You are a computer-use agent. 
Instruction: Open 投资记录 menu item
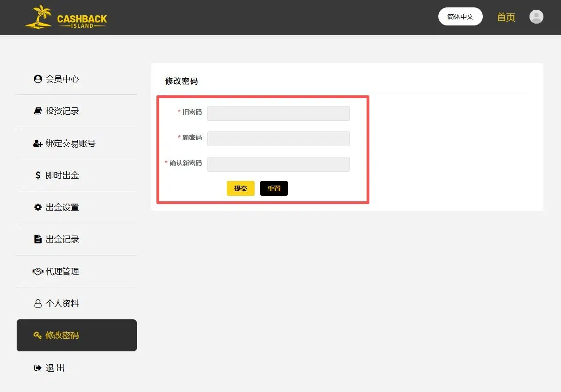[x=76, y=111]
